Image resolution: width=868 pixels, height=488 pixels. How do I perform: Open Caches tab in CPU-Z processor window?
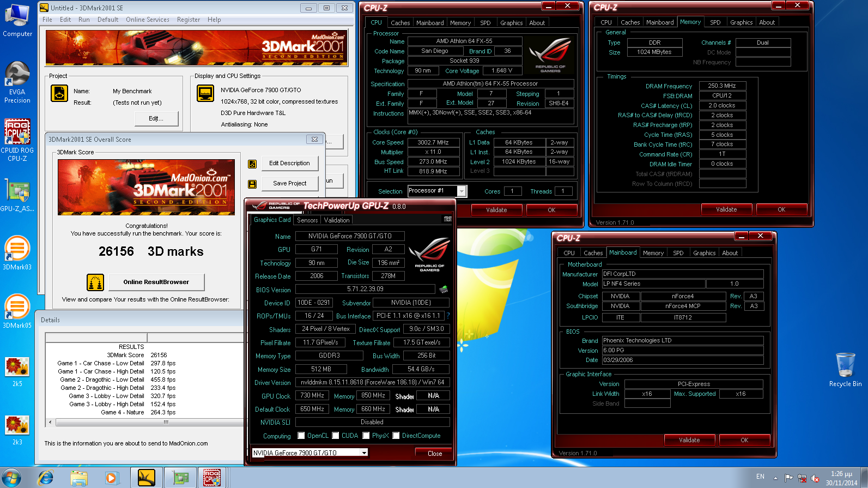[x=400, y=23]
